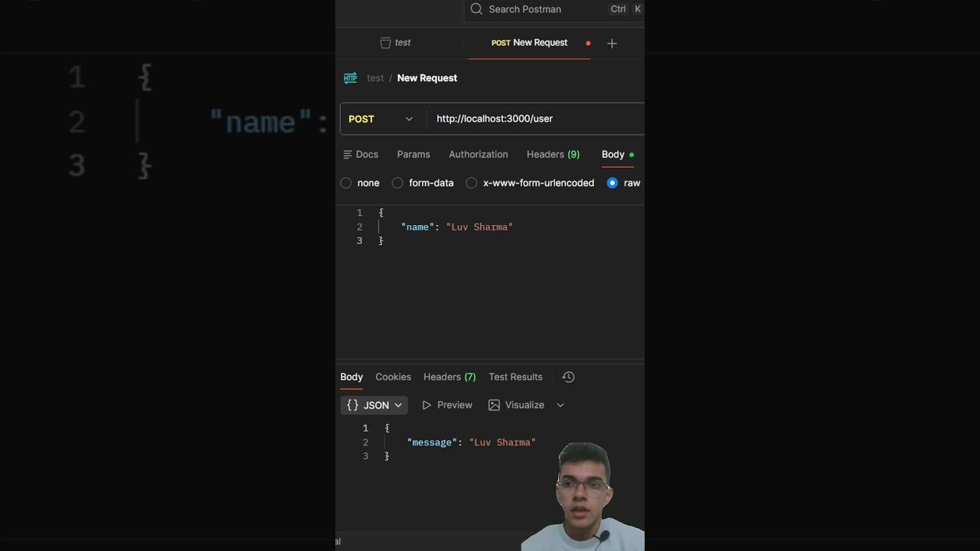Open the response Headers (7) tab
The width and height of the screenshot is (980, 551).
449,377
